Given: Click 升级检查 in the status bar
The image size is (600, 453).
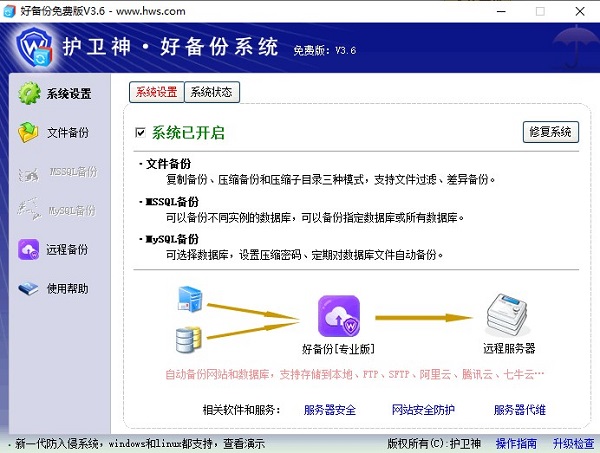Looking at the screenshot, I should 573,443.
